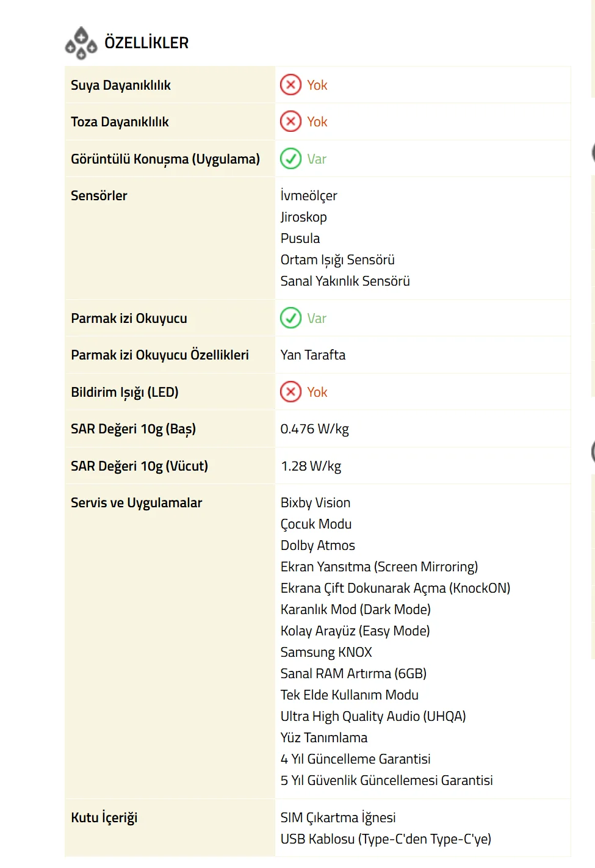The width and height of the screenshot is (595, 868).
Task: Click the water drops icon beside ÖZELLİKLER
Action: [x=81, y=43]
